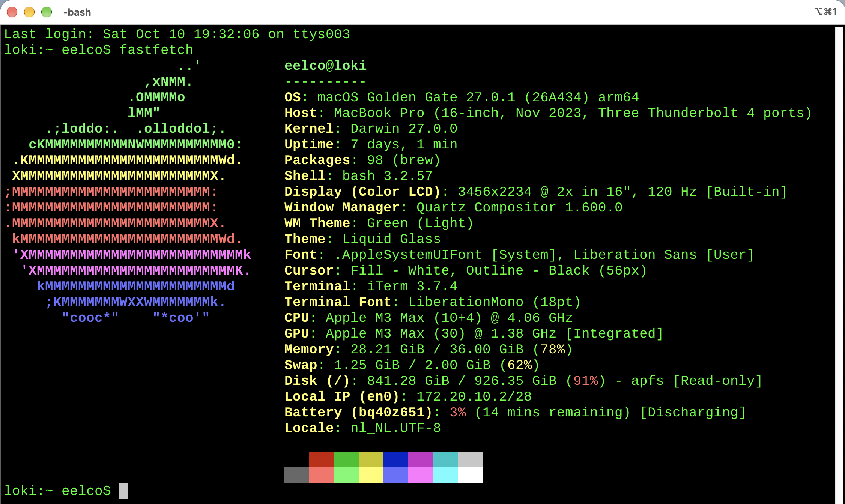
Task: Click 'LiberationMono (18pt)' terminal font value
Action: coord(495,302)
